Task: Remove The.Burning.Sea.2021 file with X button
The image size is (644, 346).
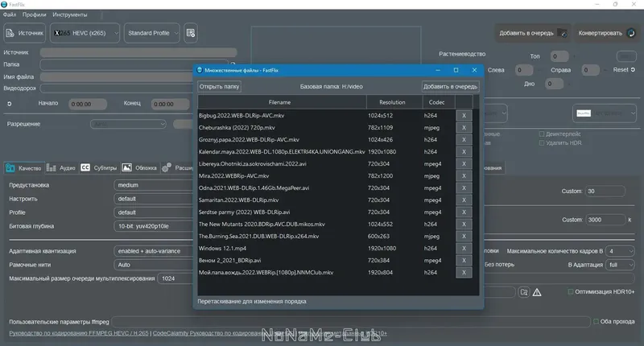Action: [464, 237]
